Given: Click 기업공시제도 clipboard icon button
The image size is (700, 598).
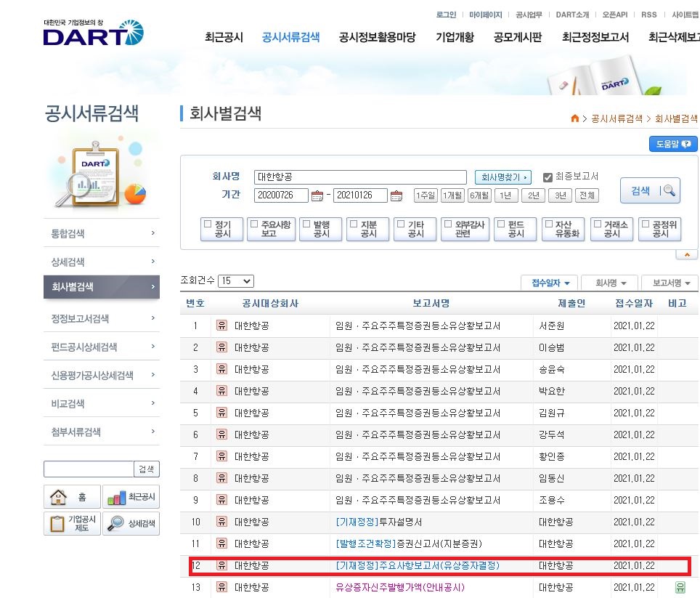Looking at the screenshot, I should click(73, 523).
